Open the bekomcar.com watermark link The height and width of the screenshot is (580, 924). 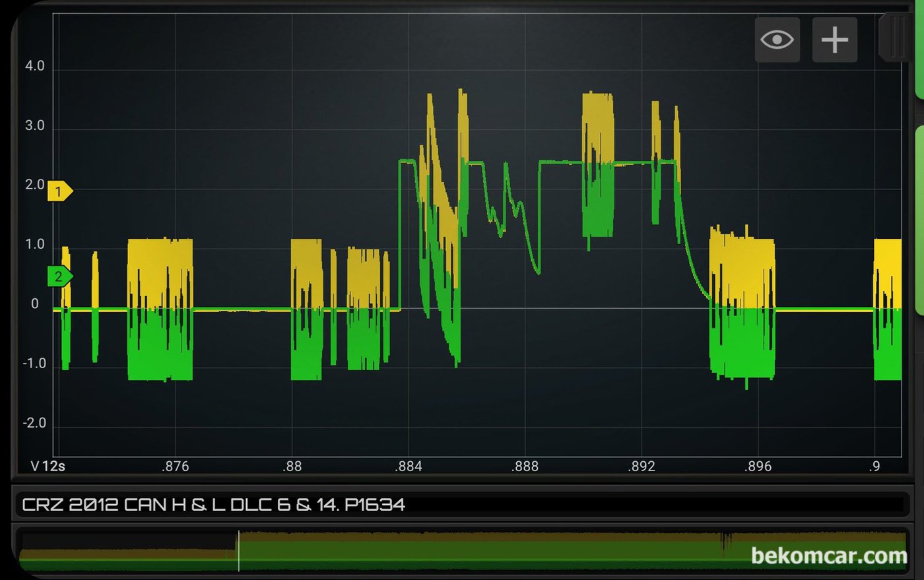(829, 556)
